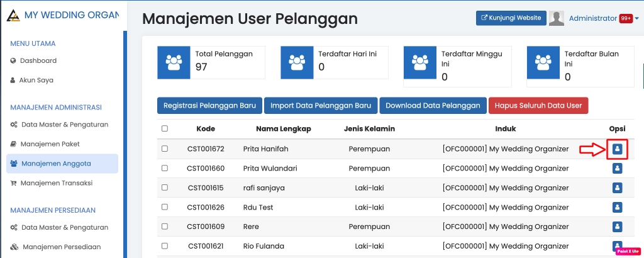This screenshot has width=644, height=258.
Task: Check the box for CST001615 row
Action: [x=165, y=188]
